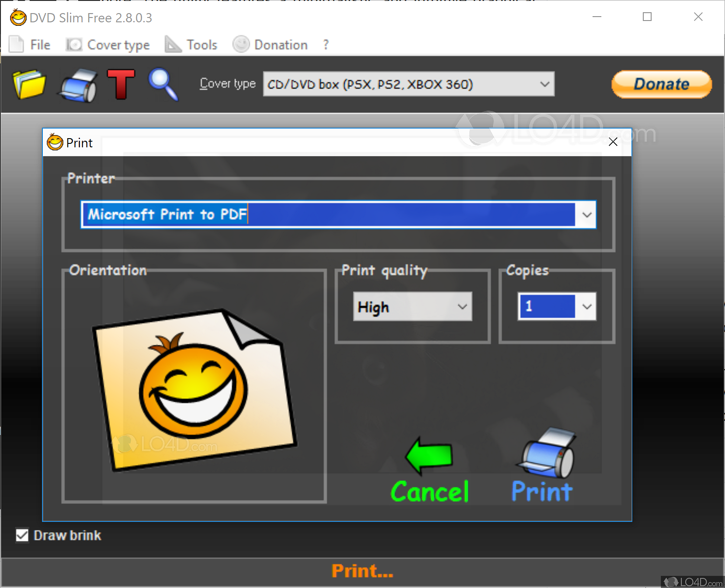Image resolution: width=725 pixels, height=588 pixels.
Task: Click the Microsoft Print to PDF field
Action: click(x=329, y=215)
